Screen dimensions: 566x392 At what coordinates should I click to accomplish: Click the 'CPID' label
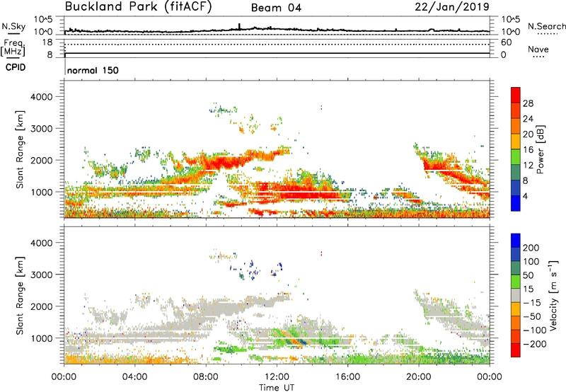point(16,67)
